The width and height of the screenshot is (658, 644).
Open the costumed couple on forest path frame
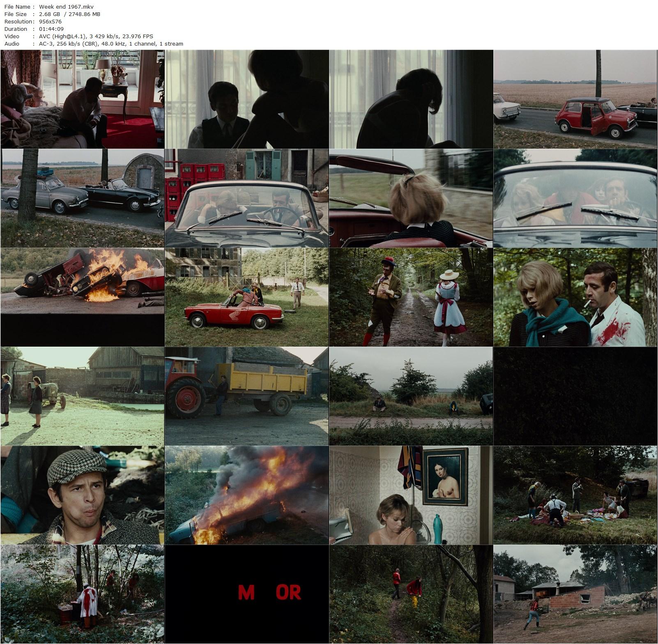coord(411,297)
